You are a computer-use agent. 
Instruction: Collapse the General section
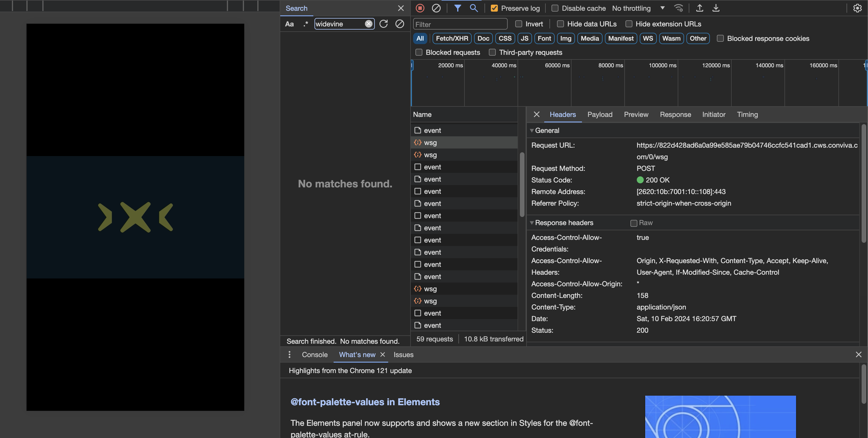click(x=532, y=131)
